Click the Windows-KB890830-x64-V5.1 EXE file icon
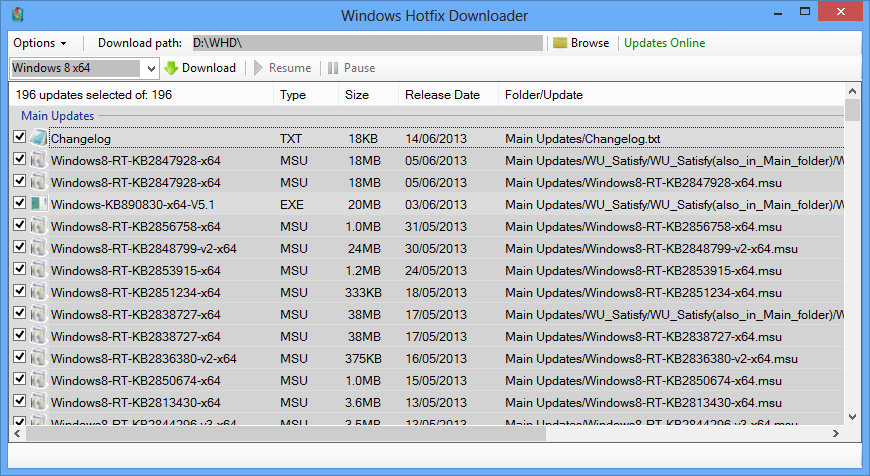This screenshot has width=870, height=476. (39, 204)
